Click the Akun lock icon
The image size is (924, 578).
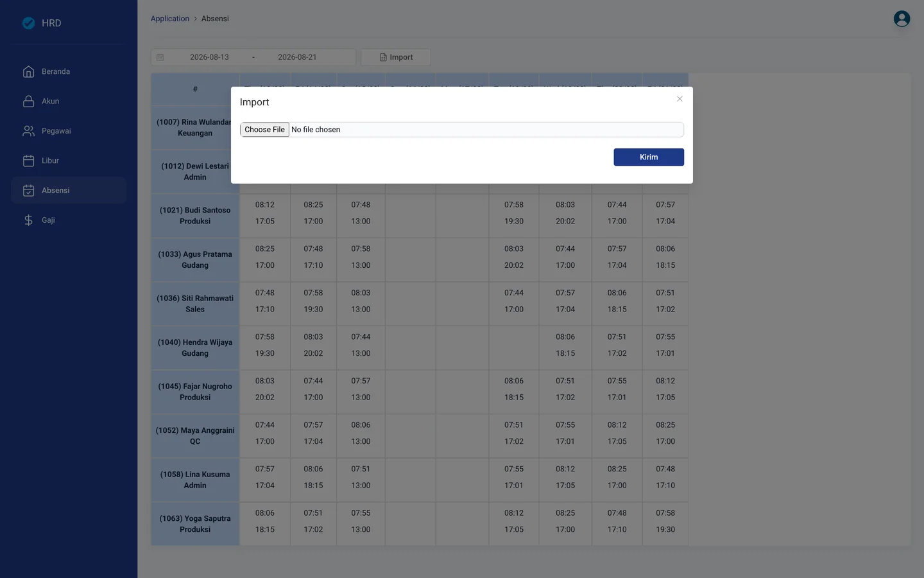(28, 101)
